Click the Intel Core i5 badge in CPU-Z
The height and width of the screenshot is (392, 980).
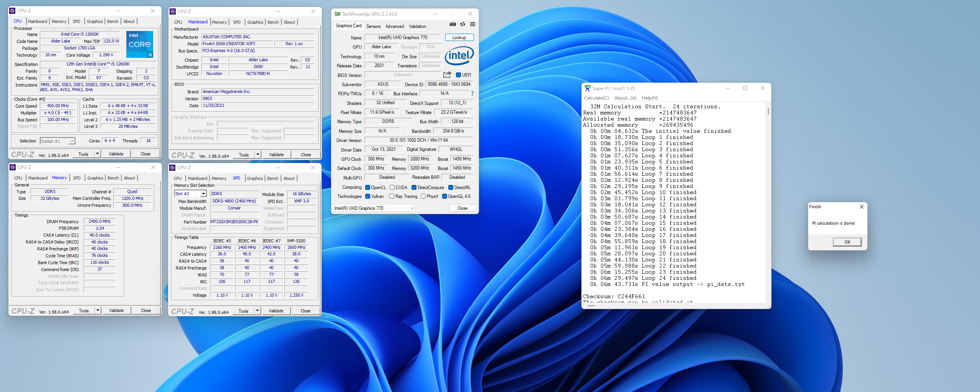[139, 44]
